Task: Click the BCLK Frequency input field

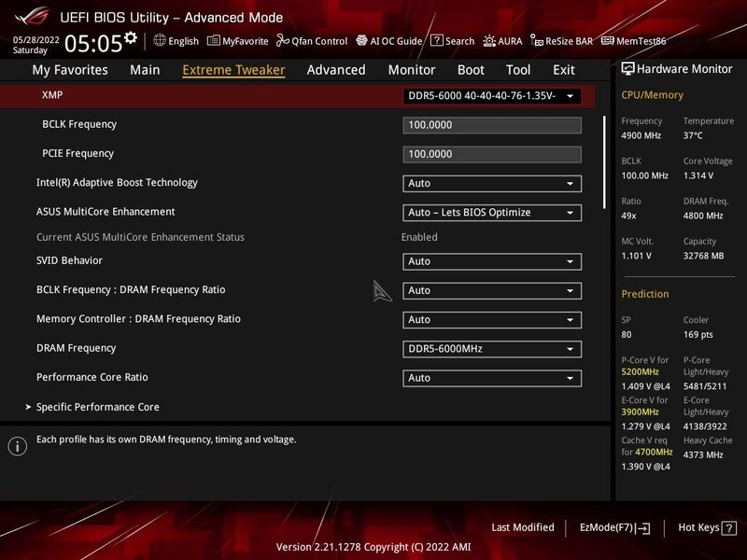Action: coord(492,123)
